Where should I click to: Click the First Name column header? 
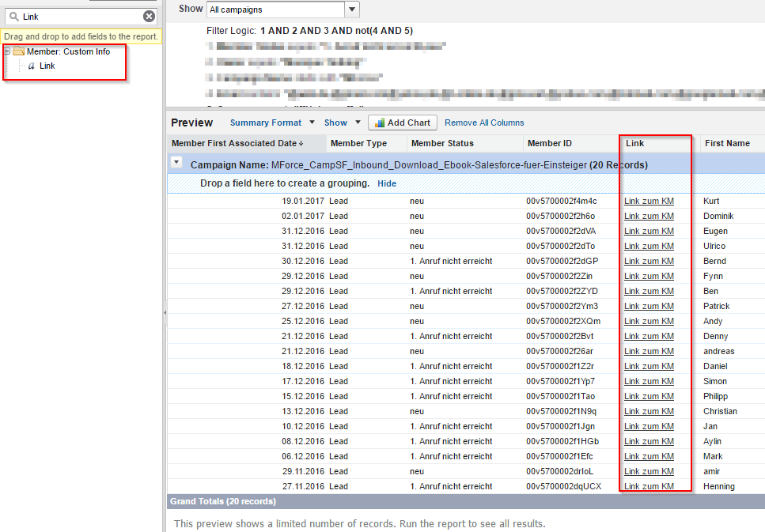coord(733,143)
